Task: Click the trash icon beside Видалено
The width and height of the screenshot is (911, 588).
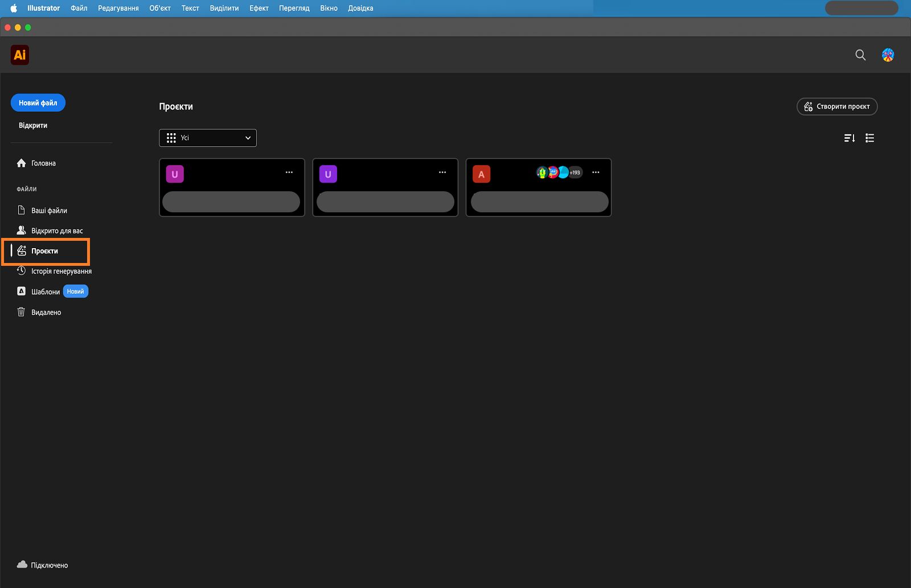Action: point(22,312)
